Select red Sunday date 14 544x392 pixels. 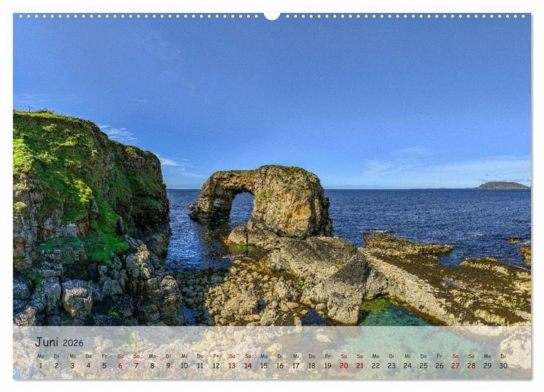point(248,366)
